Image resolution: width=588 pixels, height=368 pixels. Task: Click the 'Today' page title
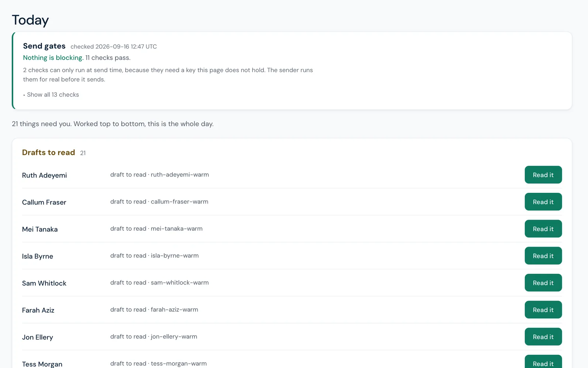[x=30, y=20]
